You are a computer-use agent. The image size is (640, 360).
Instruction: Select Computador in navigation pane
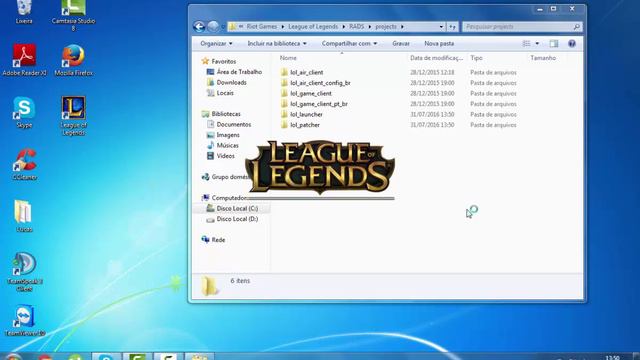point(224,198)
